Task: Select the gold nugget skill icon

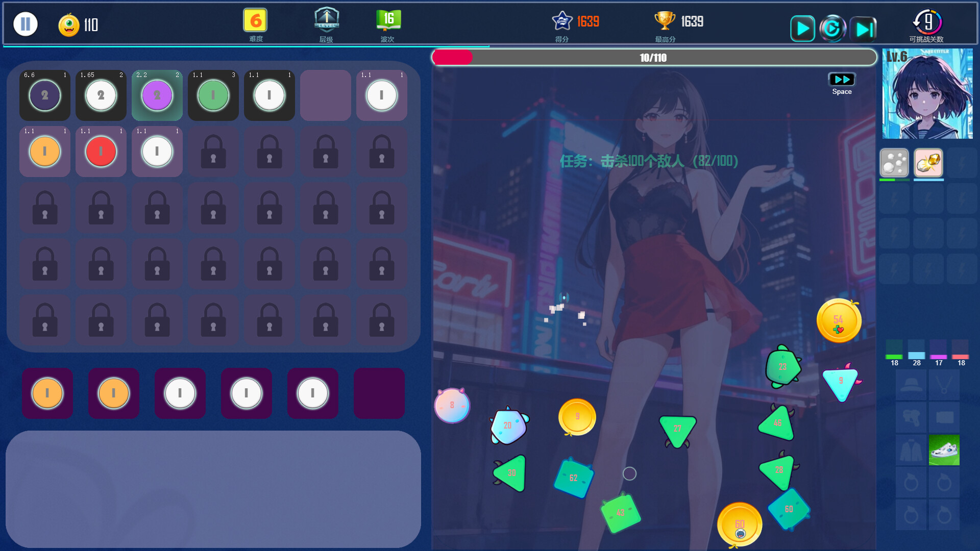Action: 928,163
